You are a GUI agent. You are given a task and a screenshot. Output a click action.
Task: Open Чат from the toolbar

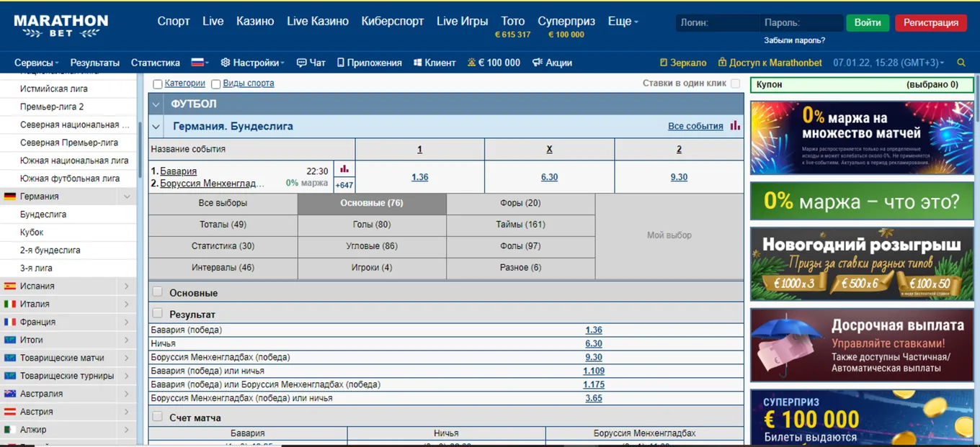311,63
